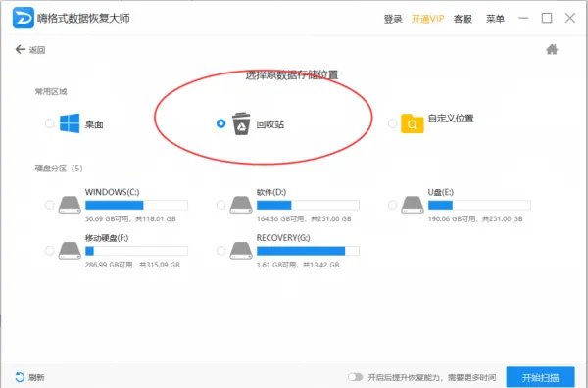This screenshot has width=588, height=388.
Task: Toggle the deep recovery switch at bottom
Action: pyautogui.click(x=355, y=377)
